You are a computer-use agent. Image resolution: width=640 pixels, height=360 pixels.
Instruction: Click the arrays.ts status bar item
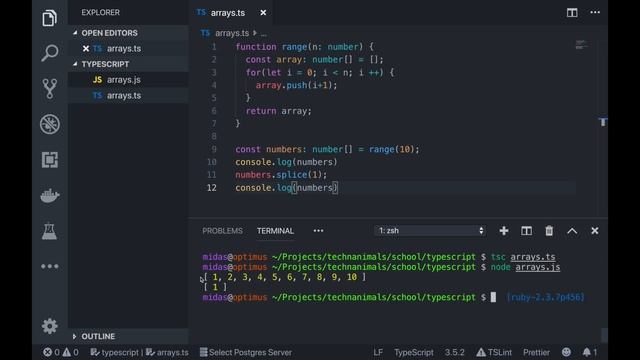tap(167, 352)
